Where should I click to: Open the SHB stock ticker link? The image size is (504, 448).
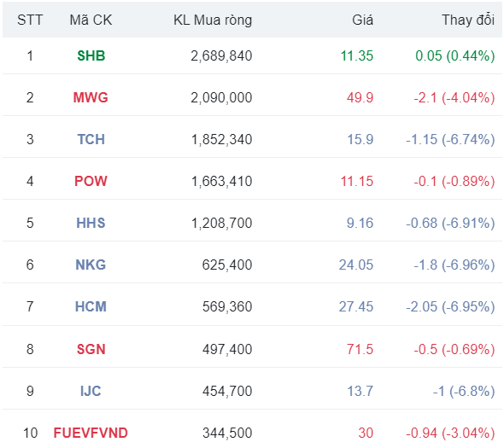[91, 55]
